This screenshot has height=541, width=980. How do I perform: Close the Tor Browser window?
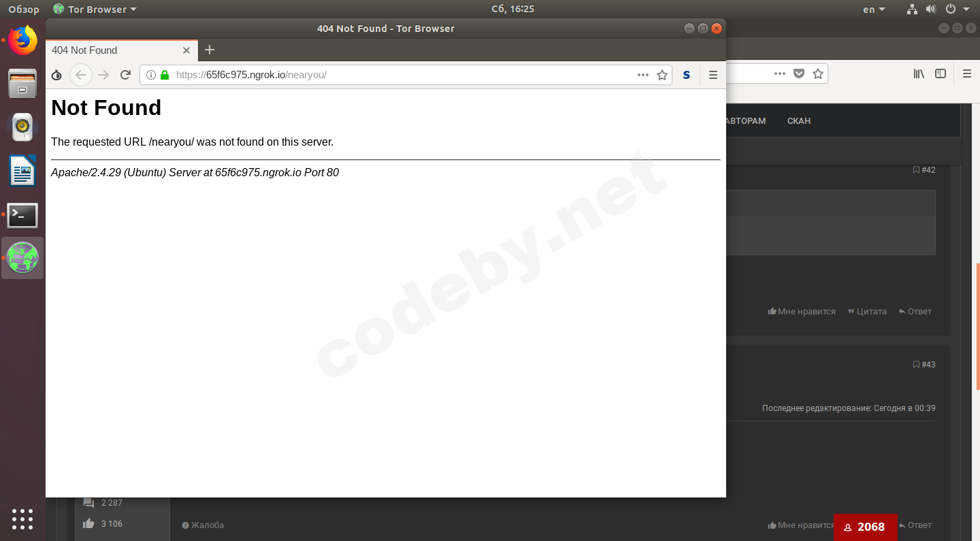coord(716,29)
